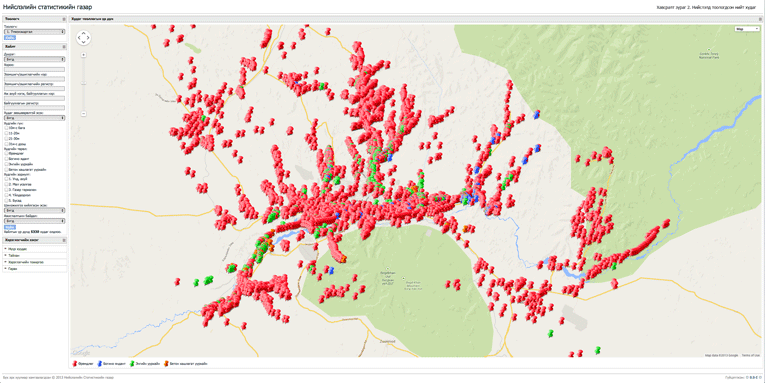The width and height of the screenshot is (765, 383).
Task: Check the 15-20м depth checkbox
Action: pyautogui.click(x=6, y=133)
